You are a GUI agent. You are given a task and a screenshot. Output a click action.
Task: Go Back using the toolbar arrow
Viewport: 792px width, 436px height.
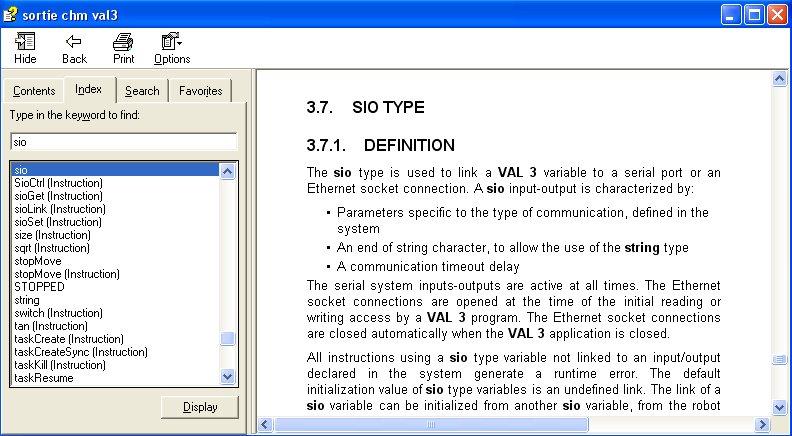point(74,49)
